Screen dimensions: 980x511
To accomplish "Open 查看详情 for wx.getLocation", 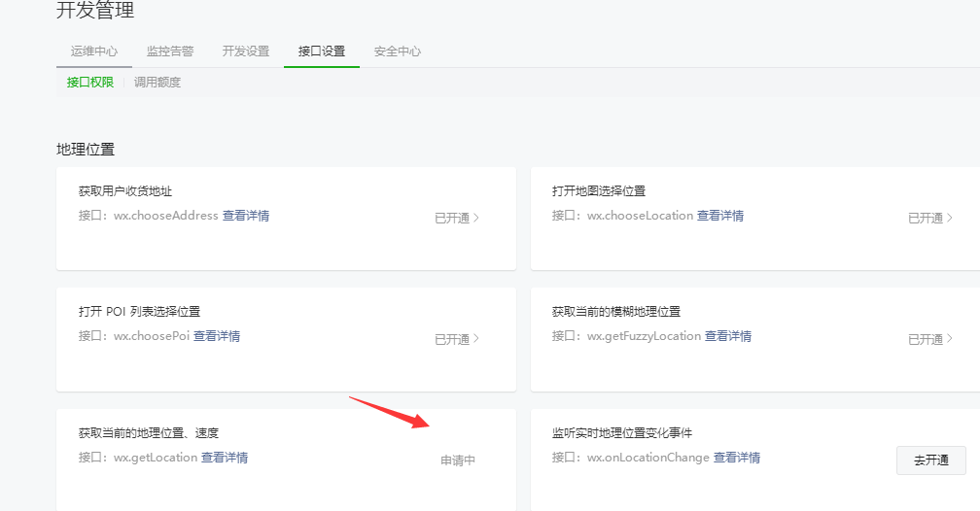I will pyautogui.click(x=225, y=458).
